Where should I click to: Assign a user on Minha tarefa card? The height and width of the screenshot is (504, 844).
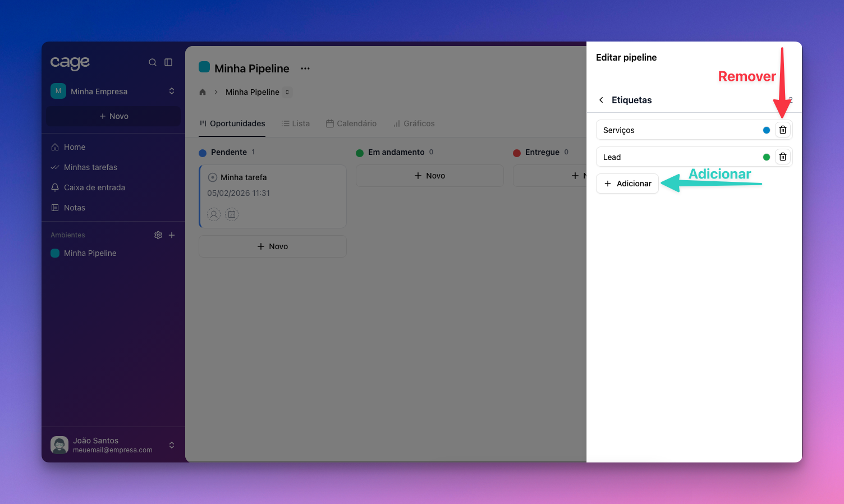(x=214, y=214)
